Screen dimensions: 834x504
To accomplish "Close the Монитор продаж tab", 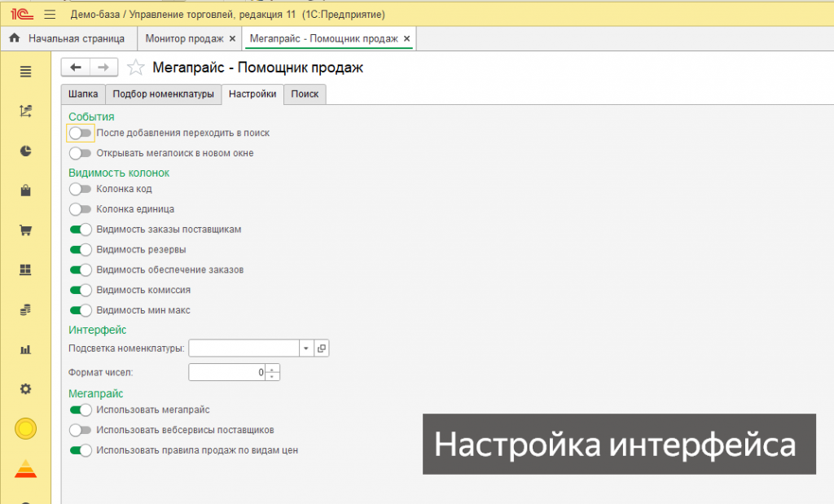I will pyautogui.click(x=232, y=39).
